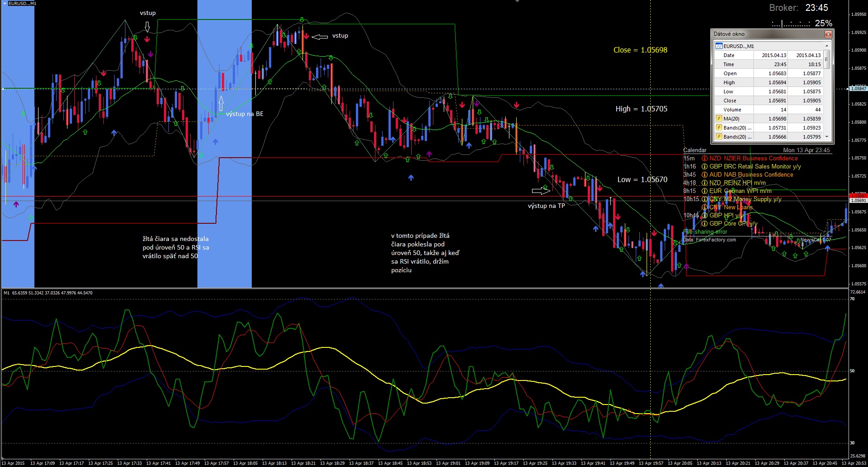Click the info icon for AUD NAB Business Confidence
This screenshot has width=868, height=467.
tap(705, 175)
